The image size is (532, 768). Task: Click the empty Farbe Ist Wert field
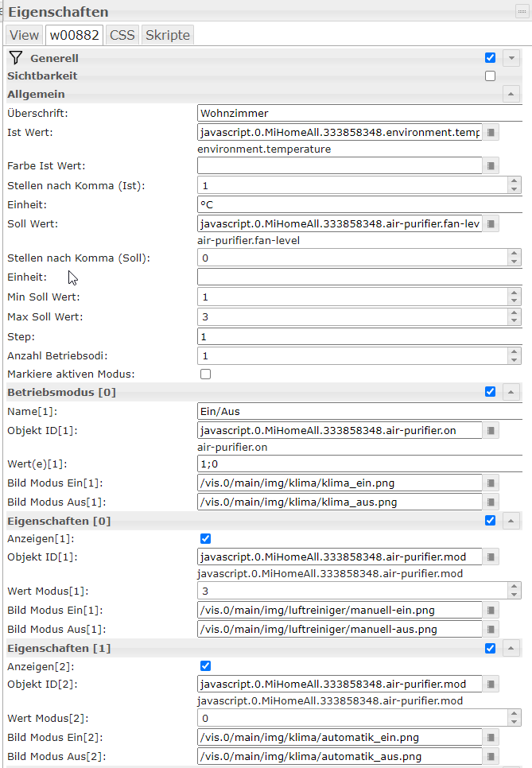point(340,165)
